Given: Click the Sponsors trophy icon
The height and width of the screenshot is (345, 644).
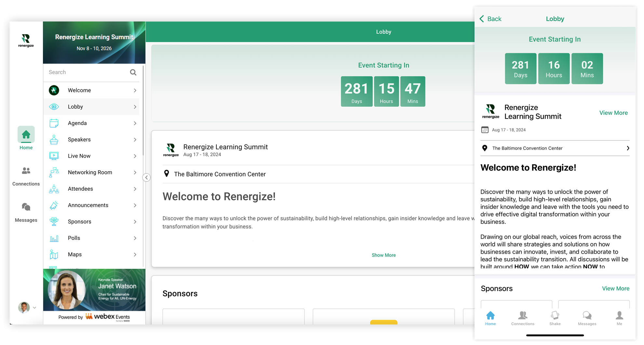Looking at the screenshot, I should pyautogui.click(x=54, y=221).
